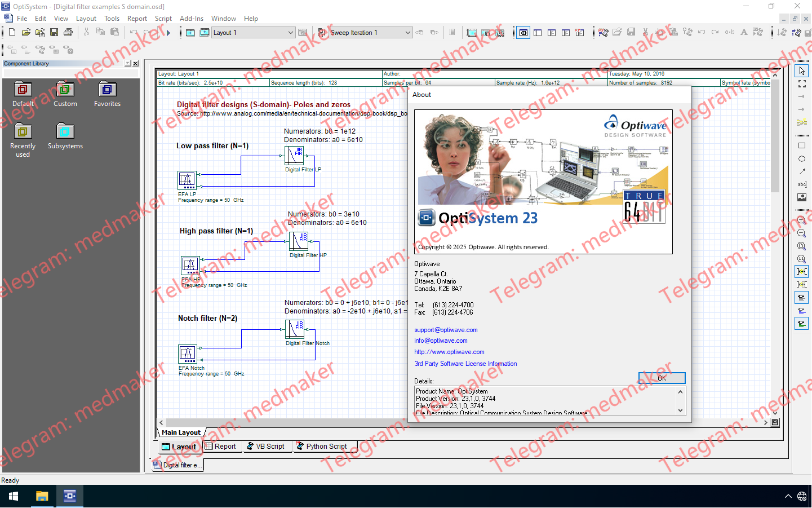The width and height of the screenshot is (812, 508).
Task: Open the Tools menu
Action: click(x=112, y=19)
